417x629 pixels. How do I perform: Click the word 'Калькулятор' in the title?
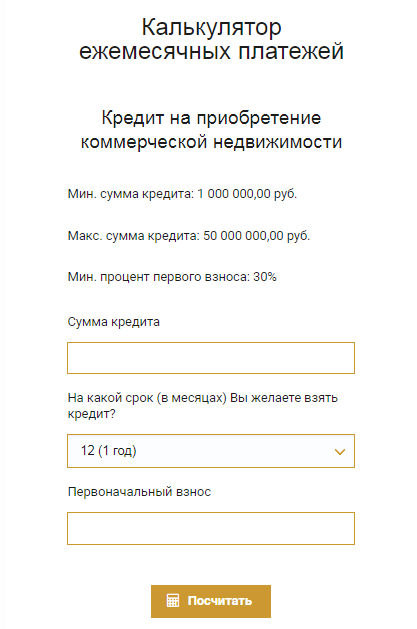(x=211, y=27)
